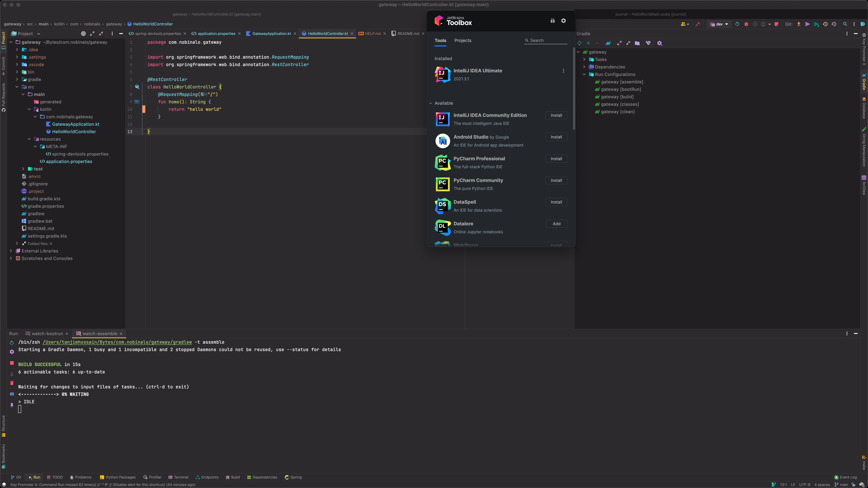Install PyCharm Professional

(x=556, y=159)
